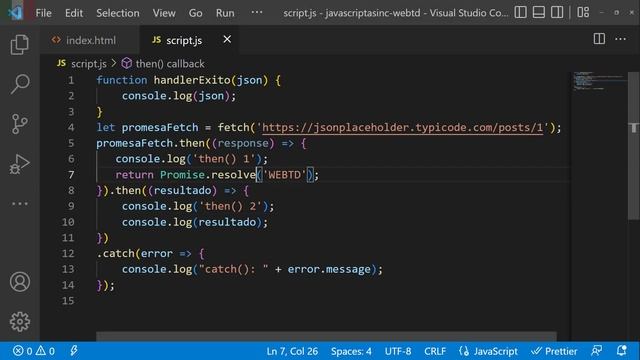Click line number 12 in the gutter
The image size is (640, 360).
click(x=68, y=253)
